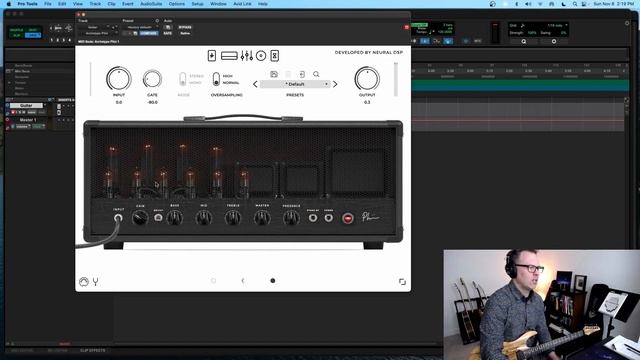Open the Track menu

(95, 4)
